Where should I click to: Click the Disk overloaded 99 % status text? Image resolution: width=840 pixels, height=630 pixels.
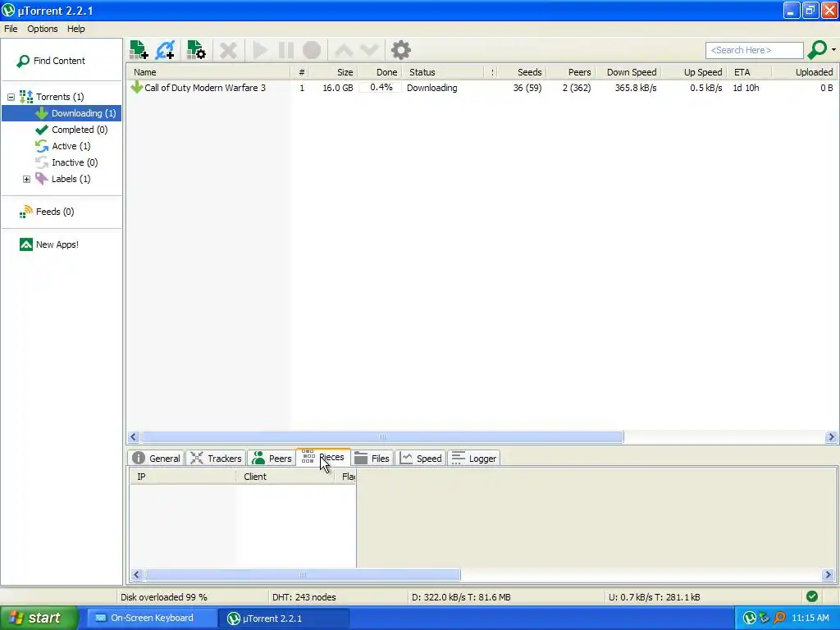tap(163, 597)
